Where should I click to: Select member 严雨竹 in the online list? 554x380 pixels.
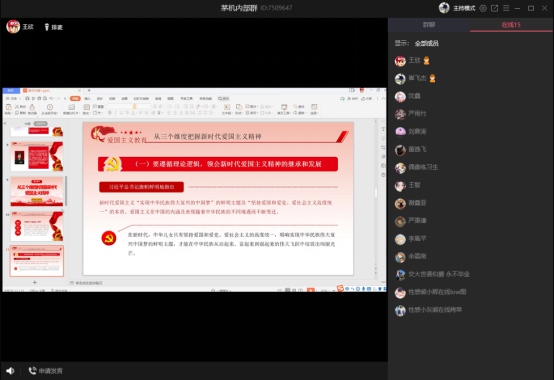click(x=417, y=114)
